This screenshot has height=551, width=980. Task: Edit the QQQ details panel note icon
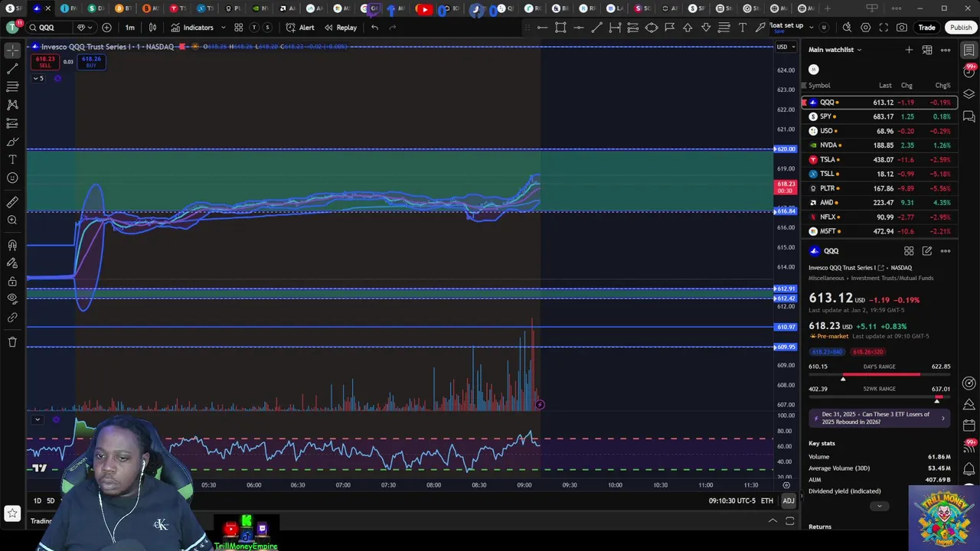coord(927,251)
